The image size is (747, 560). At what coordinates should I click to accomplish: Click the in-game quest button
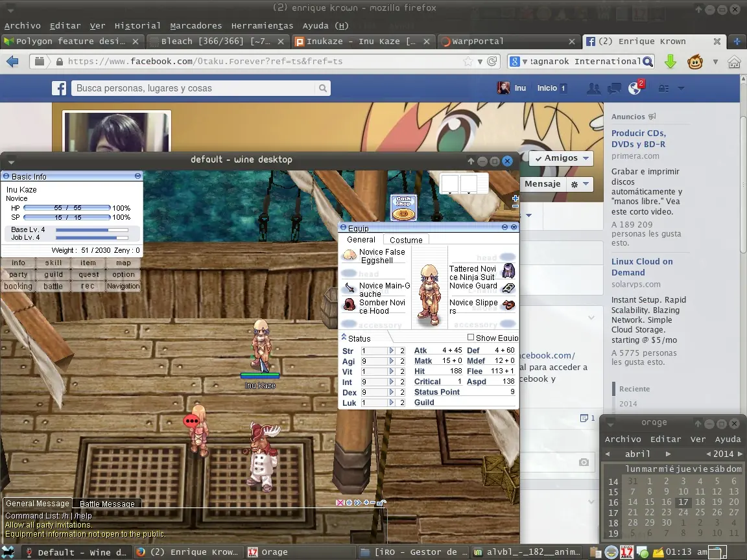[89, 274]
